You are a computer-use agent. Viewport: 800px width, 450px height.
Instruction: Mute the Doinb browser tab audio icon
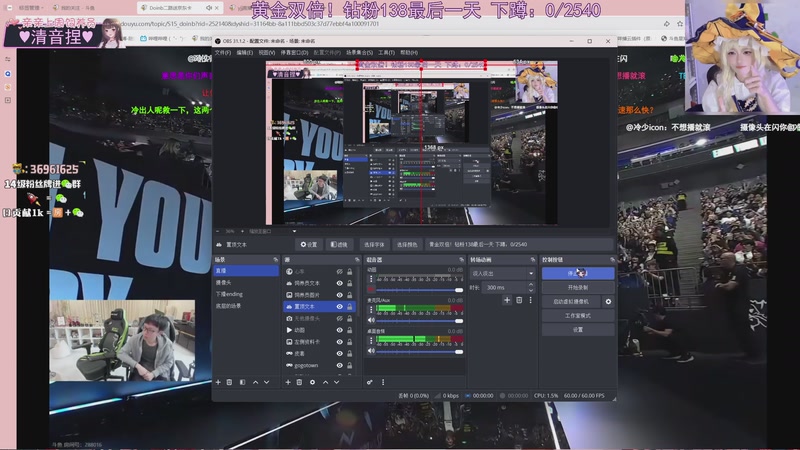pos(209,8)
